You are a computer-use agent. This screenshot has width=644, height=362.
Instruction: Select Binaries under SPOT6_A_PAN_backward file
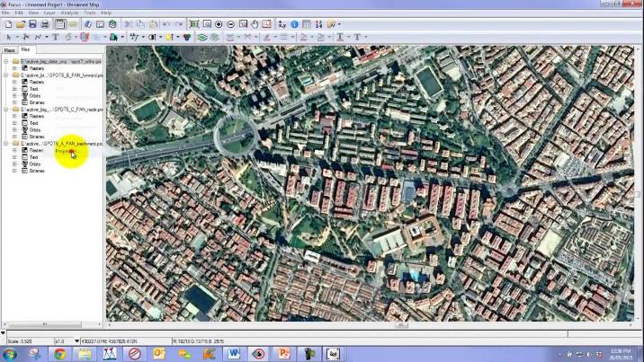point(36,171)
